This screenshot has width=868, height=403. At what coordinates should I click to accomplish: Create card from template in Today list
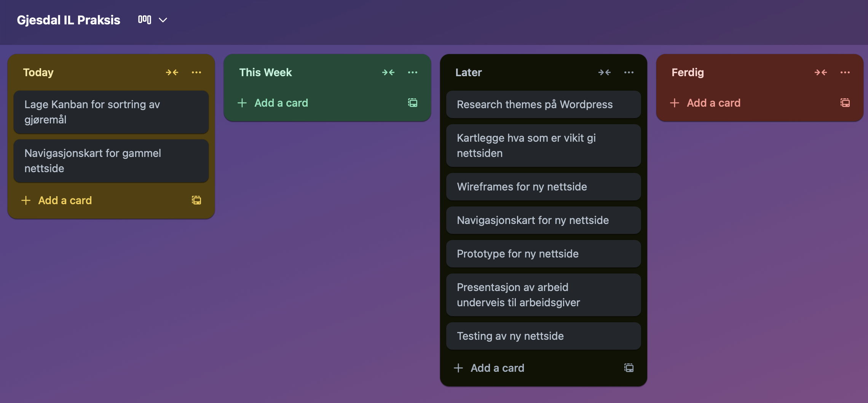tap(196, 200)
